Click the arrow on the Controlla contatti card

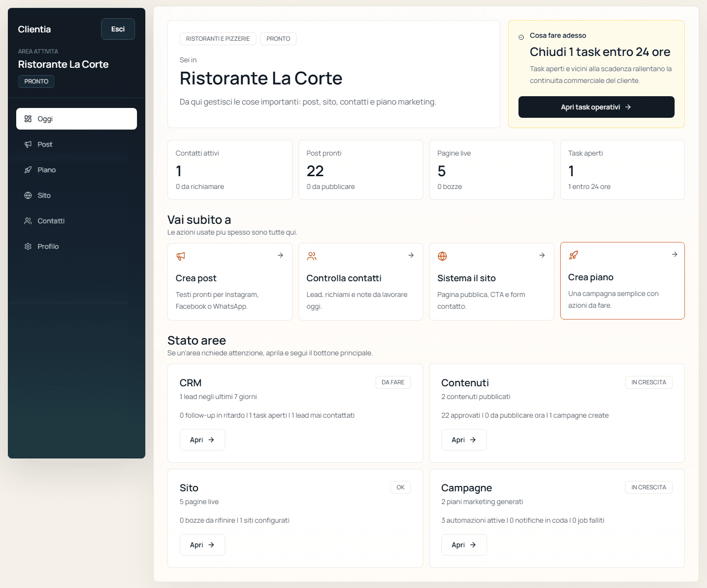411,255
